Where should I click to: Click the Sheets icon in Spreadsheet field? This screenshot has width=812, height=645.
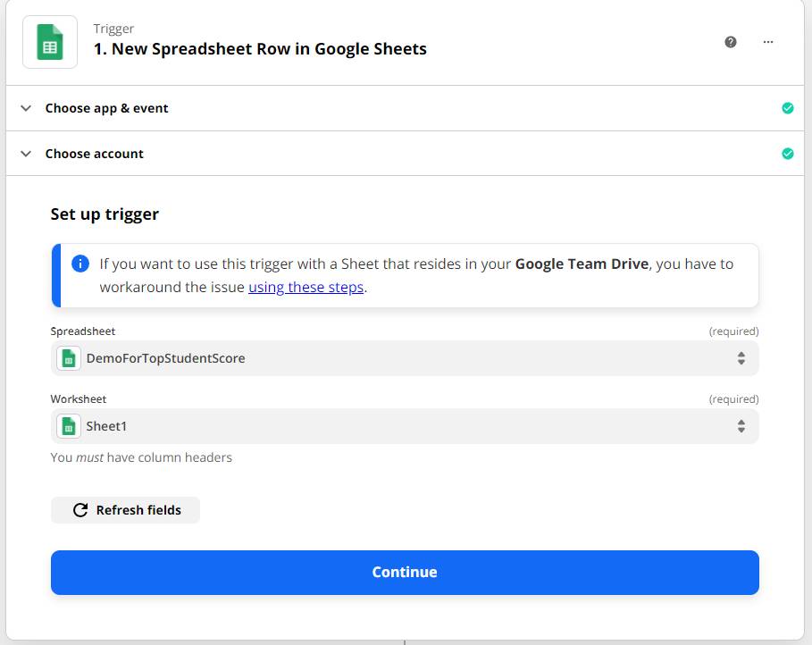tap(69, 358)
